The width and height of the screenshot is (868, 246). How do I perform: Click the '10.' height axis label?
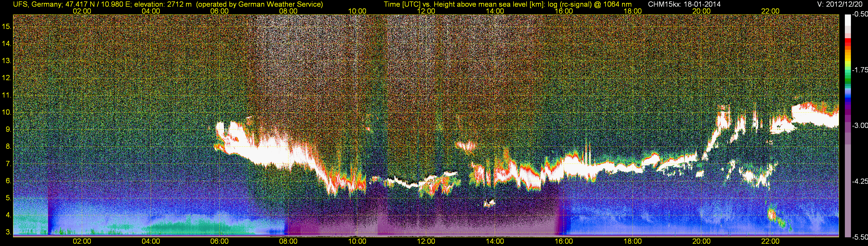point(7,112)
